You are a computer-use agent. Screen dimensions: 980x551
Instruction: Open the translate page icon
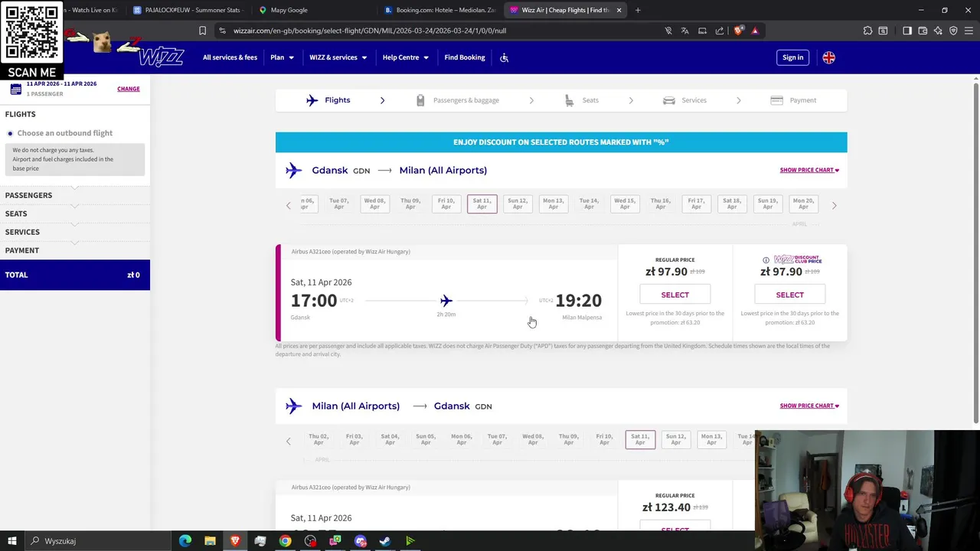[x=684, y=31]
